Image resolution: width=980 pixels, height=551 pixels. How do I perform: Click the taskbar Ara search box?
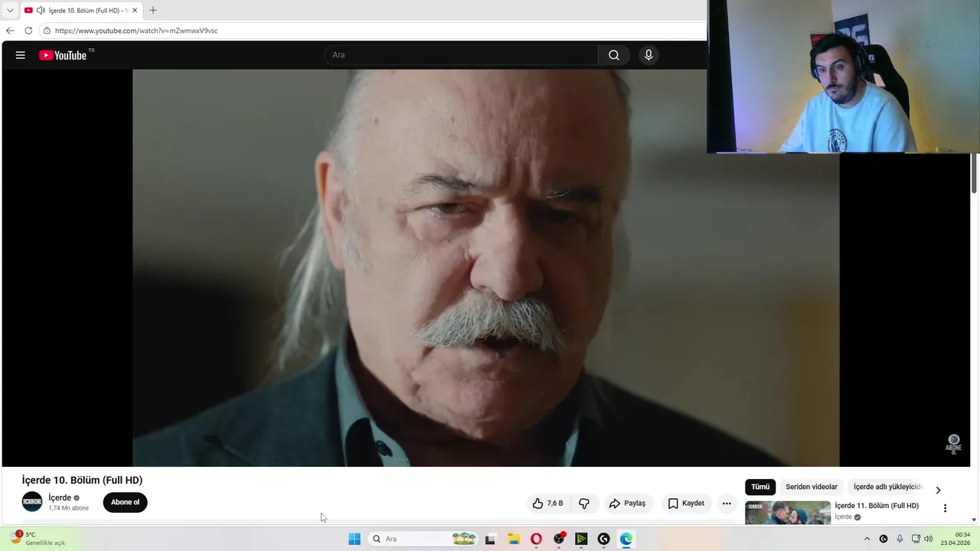[x=423, y=539]
